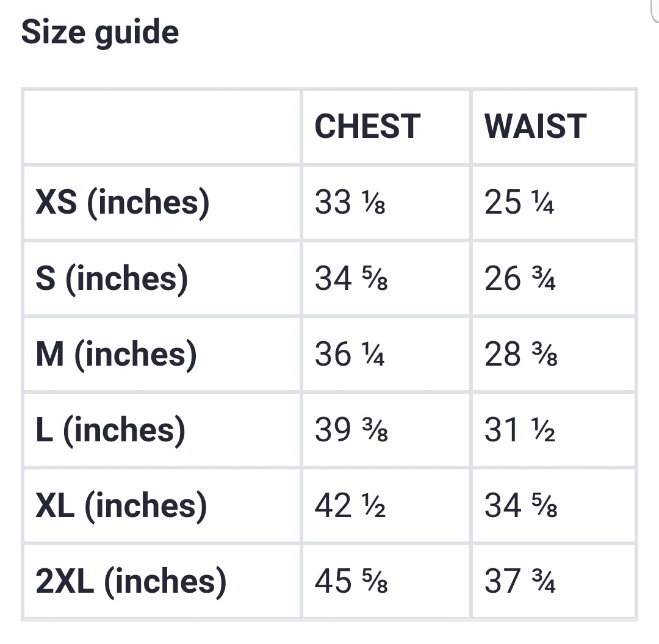659x644 pixels.
Task: Select the XS waist value 25 ¼
Action: click(519, 203)
